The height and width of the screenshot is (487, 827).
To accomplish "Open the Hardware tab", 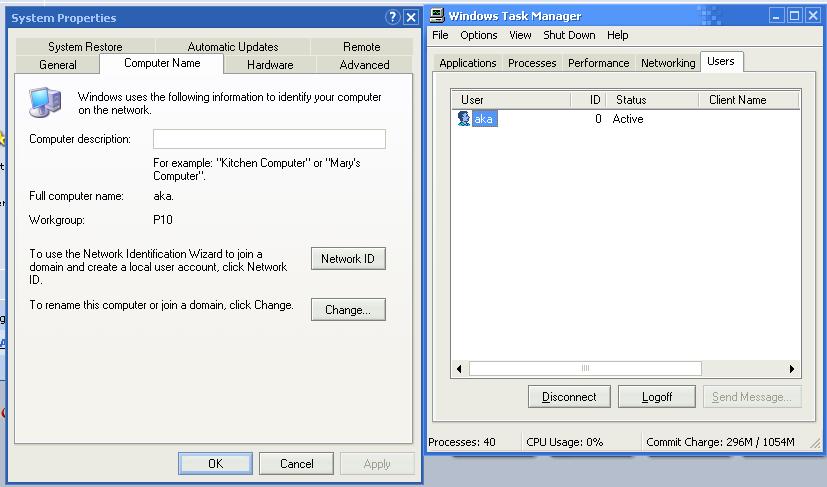I will pos(270,64).
